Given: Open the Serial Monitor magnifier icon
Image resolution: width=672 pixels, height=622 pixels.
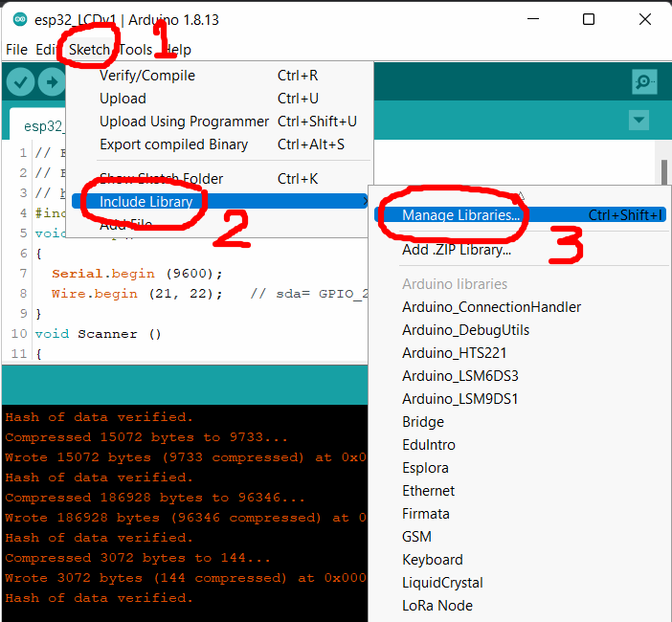Looking at the screenshot, I should point(644,81).
